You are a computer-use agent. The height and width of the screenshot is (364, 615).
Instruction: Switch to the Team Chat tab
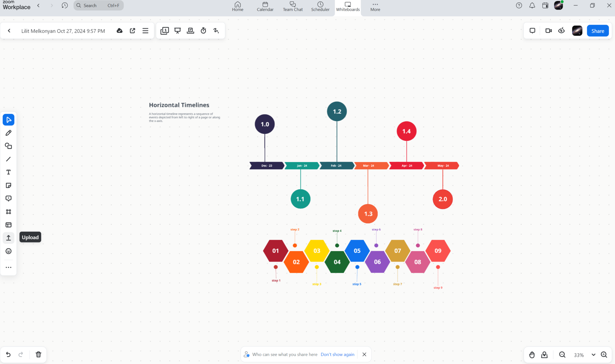click(292, 7)
